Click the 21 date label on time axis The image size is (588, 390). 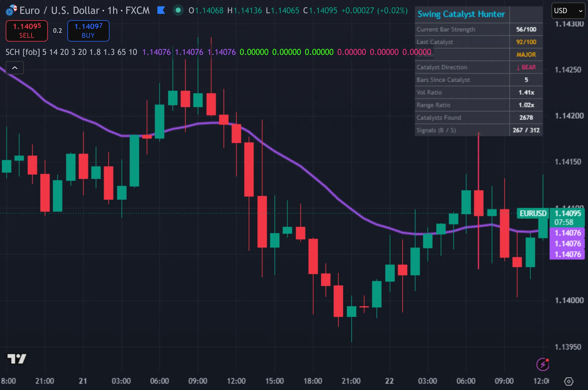[x=83, y=381]
